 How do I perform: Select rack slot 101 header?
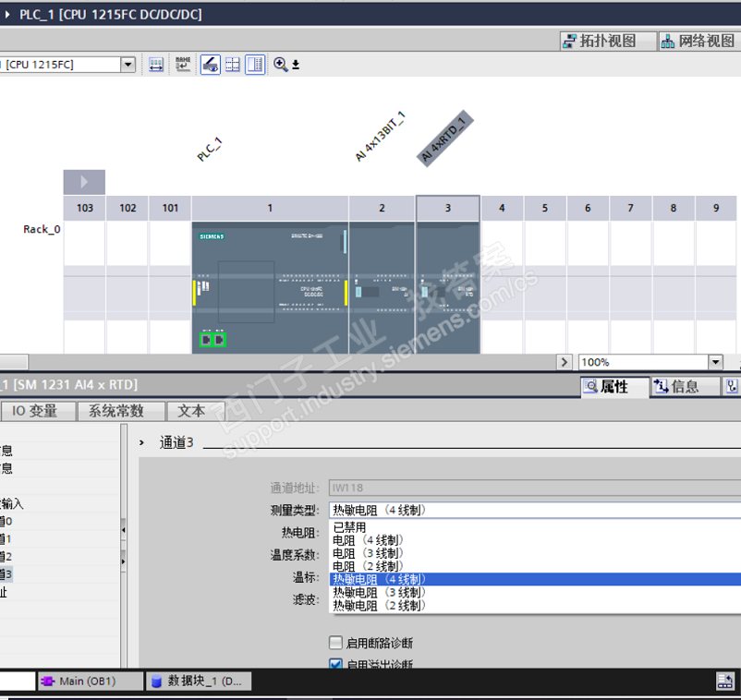170,208
